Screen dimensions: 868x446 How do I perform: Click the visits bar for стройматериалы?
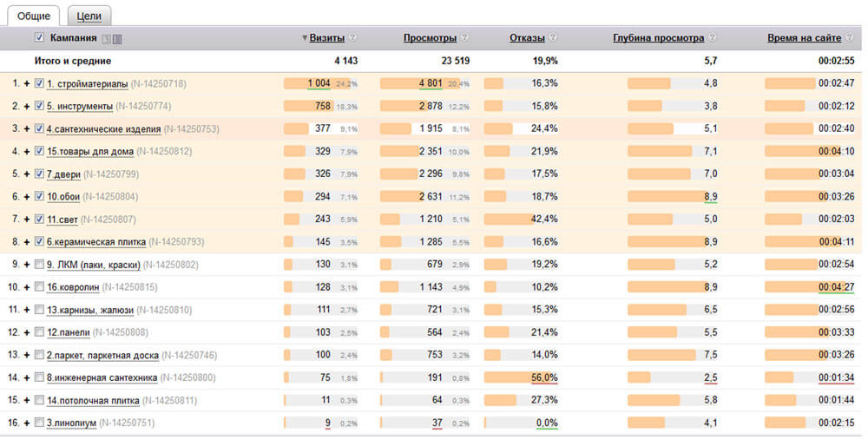click(308, 83)
